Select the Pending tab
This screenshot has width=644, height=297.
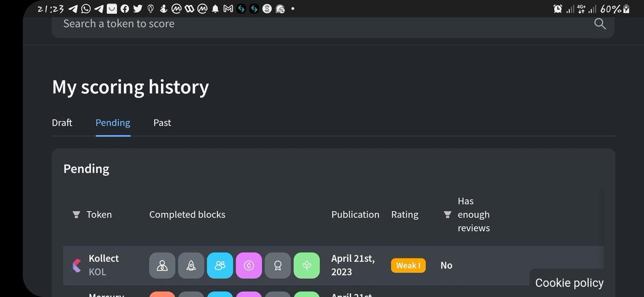pos(113,123)
